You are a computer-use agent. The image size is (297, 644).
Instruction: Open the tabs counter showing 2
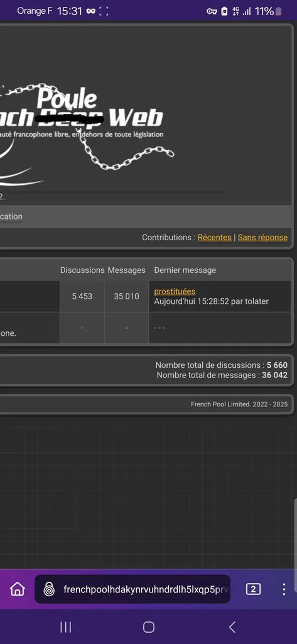point(253,589)
